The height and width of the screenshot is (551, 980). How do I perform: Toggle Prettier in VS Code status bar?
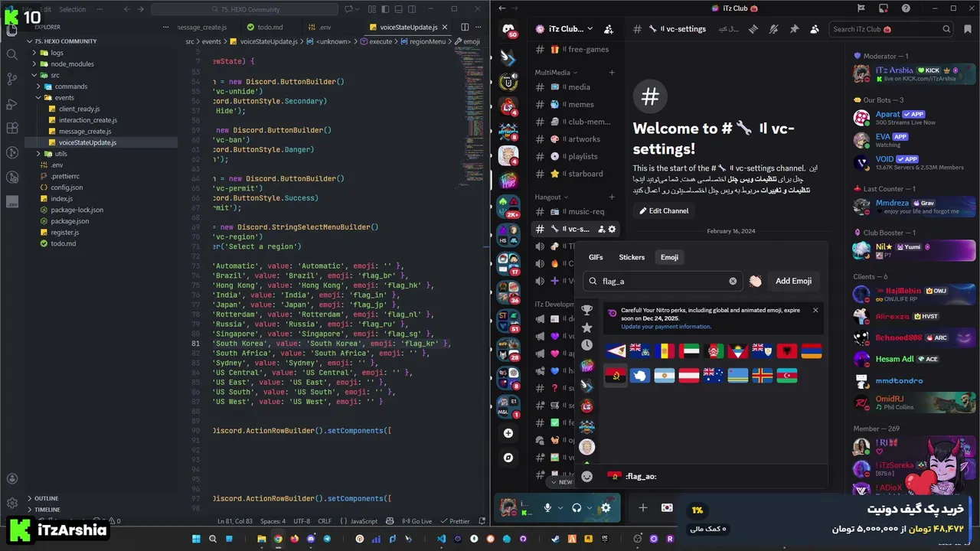click(455, 521)
